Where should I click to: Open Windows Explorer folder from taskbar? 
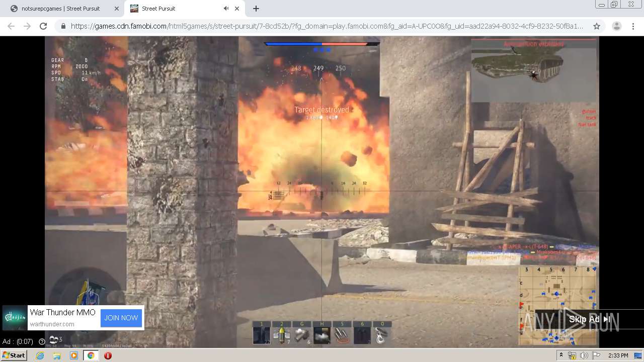pyautogui.click(x=57, y=355)
